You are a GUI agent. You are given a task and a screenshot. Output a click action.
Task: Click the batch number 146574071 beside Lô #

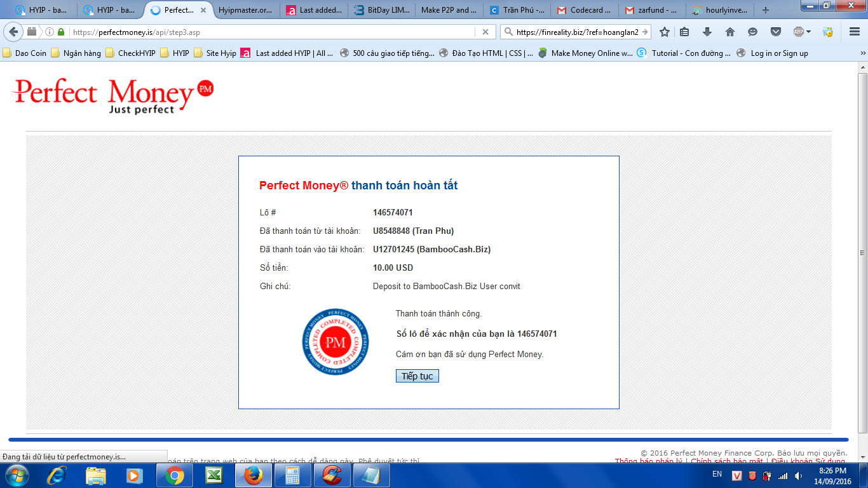pos(393,212)
